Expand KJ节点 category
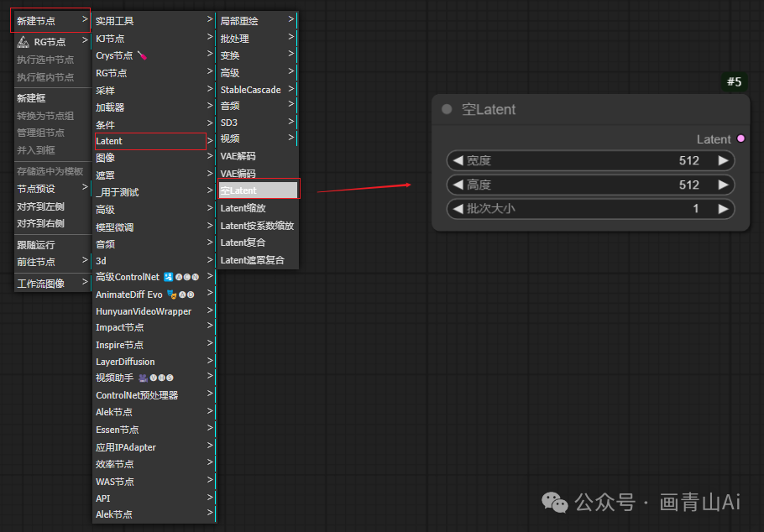The image size is (764, 532). (x=154, y=38)
